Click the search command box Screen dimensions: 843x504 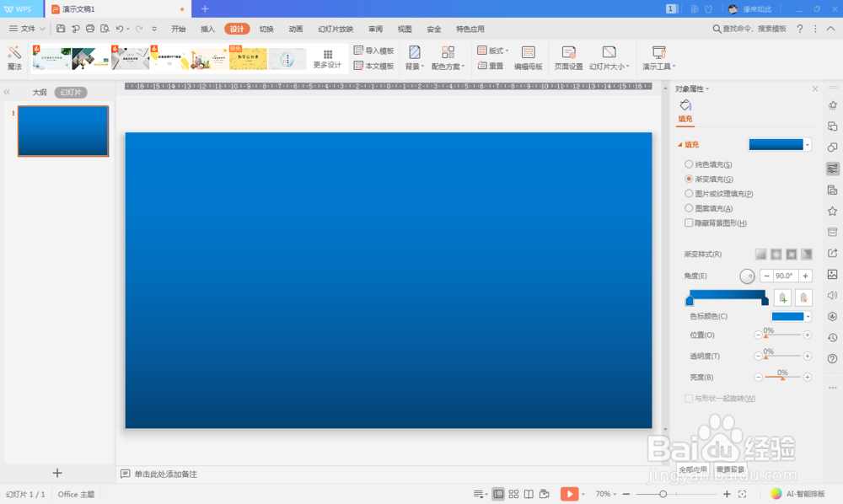click(x=749, y=29)
